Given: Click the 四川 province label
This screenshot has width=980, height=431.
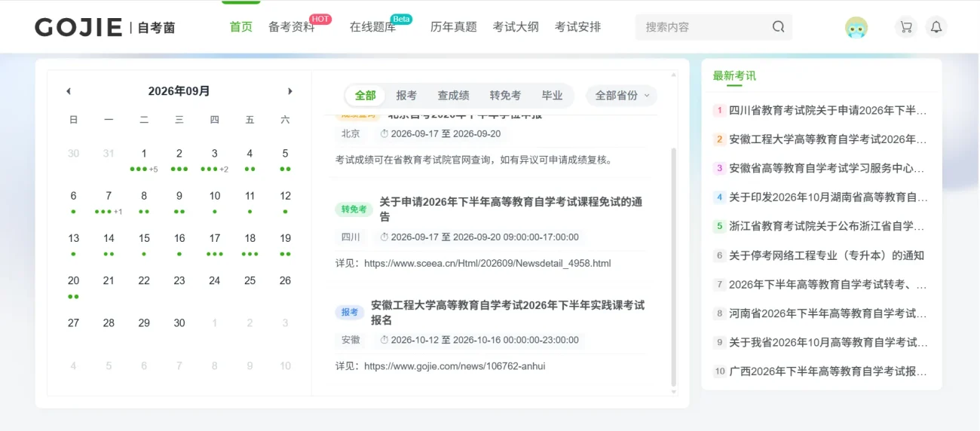Looking at the screenshot, I should 351,237.
